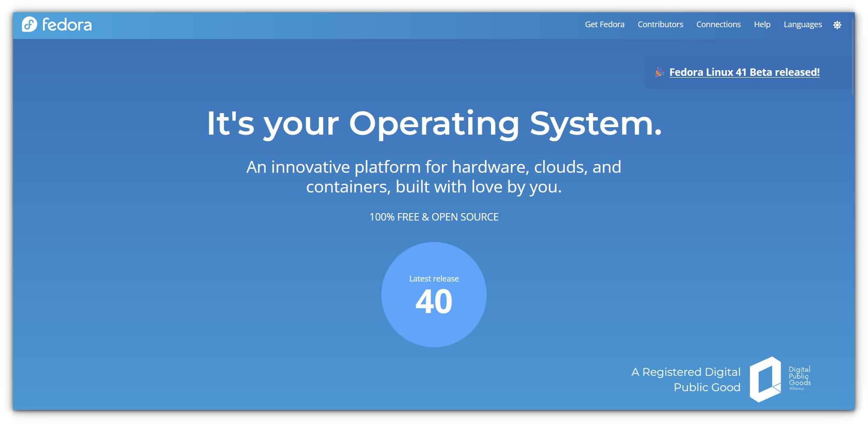Click the '100% FREE & OPEN SOURCE' label

click(434, 217)
